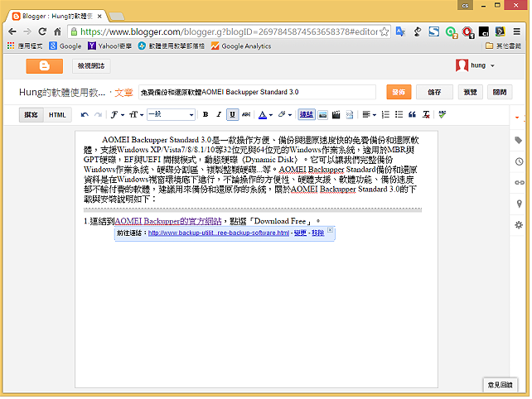The image size is (532, 399).
Task: Open the Chrome hamburger menu
Action: 517,31
